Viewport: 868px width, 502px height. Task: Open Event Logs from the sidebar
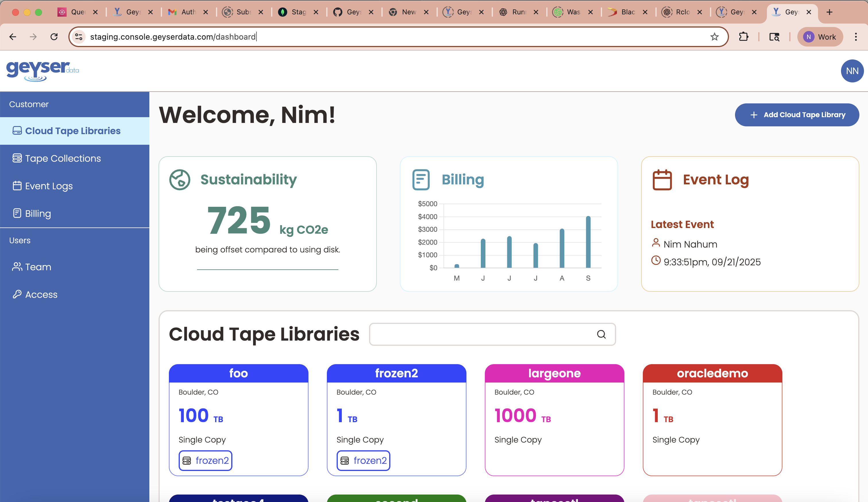49,186
